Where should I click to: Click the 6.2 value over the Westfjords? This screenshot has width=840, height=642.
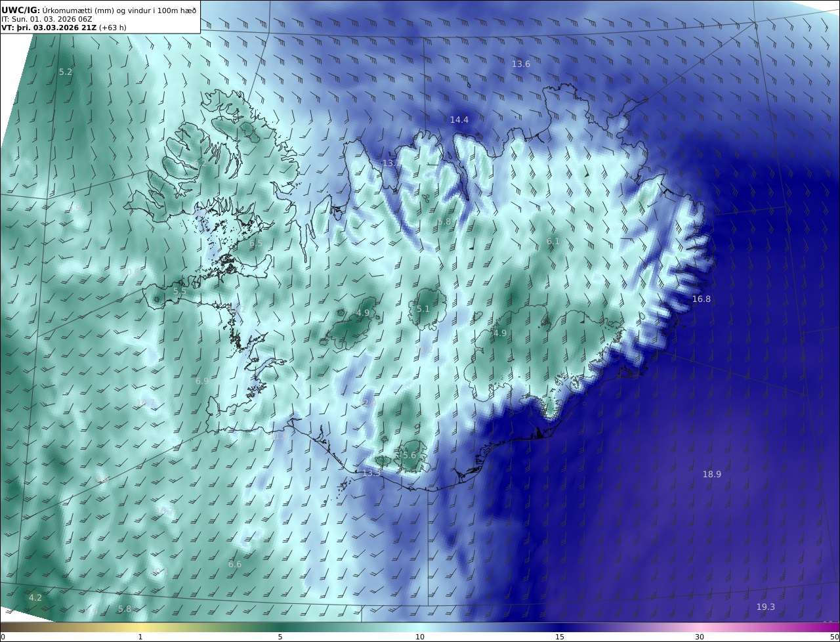tap(200, 163)
